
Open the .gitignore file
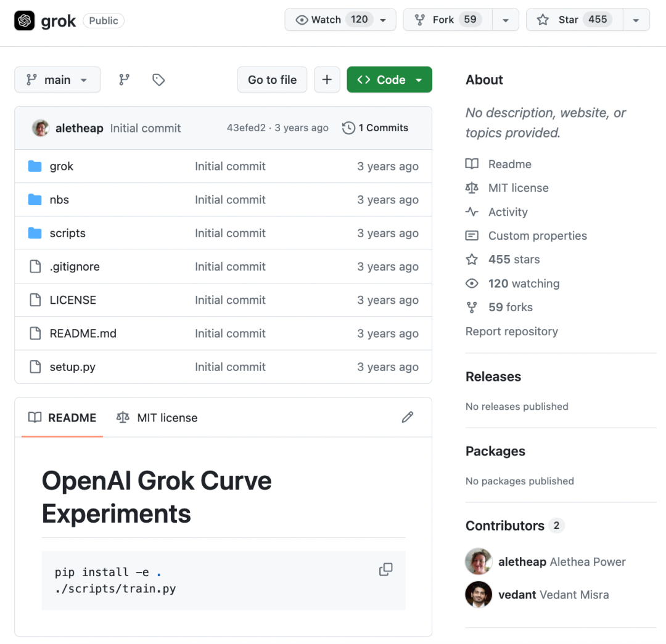[x=75, y=267]
